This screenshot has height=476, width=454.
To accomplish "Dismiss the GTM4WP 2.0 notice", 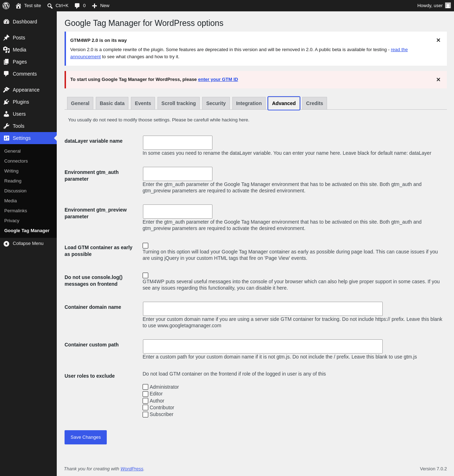I will pos(438,40).
